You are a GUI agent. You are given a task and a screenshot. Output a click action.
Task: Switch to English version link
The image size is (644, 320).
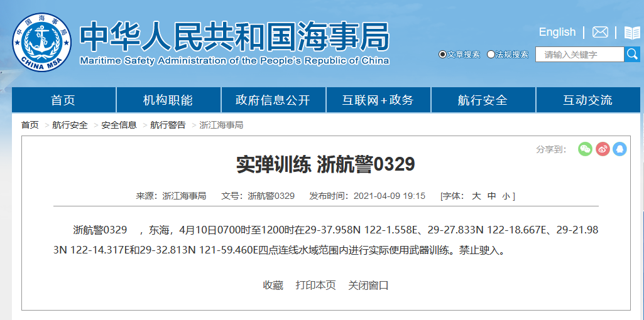[x=557, y=32]
